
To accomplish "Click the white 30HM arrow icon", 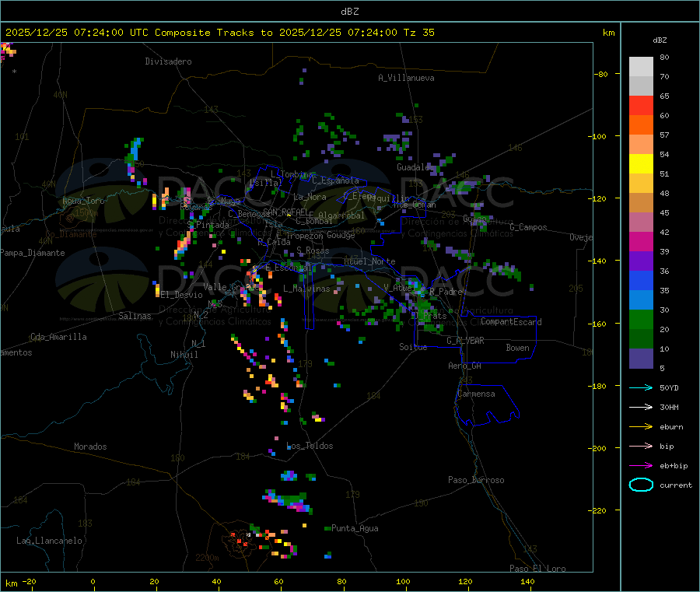I will (x=640, y=407).
